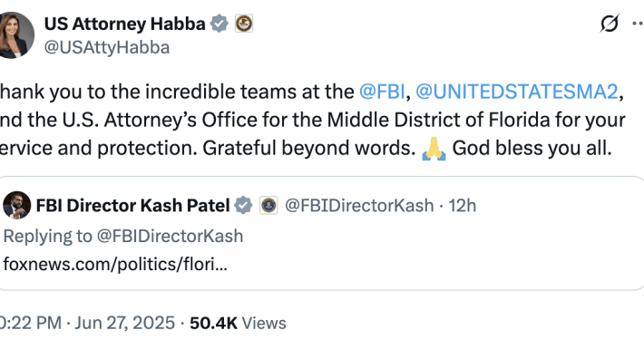Click the Department of Justice seal badge
This screenshot has width=644, height=340.
click(244, 24)
